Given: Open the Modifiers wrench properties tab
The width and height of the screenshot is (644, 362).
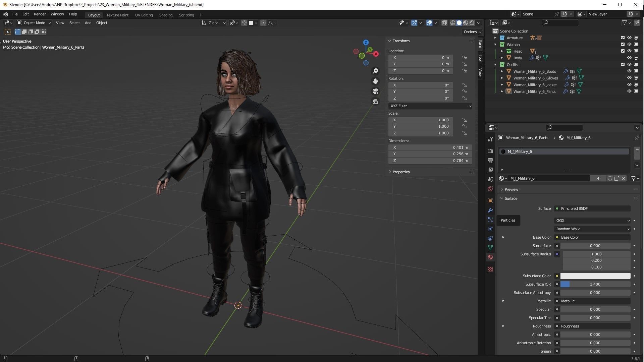Looking at the screenshot, I should tap(490, 210).
